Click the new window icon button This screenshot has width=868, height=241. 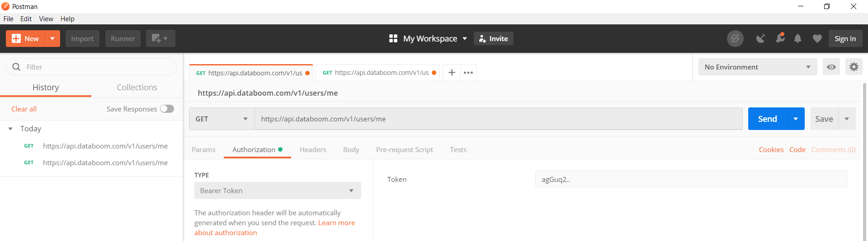160,39
